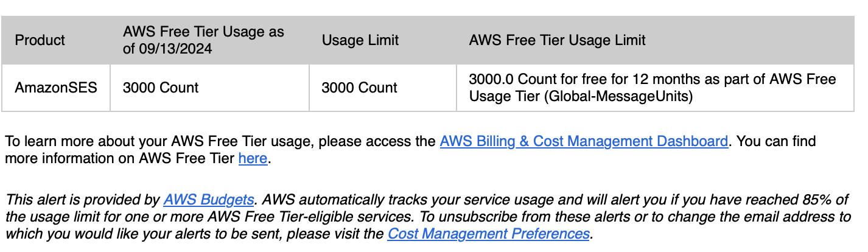Visit the Cost Management Preferences link
Image resolution: width=868 pixels, height=252 pixels.
pos(488,234)
